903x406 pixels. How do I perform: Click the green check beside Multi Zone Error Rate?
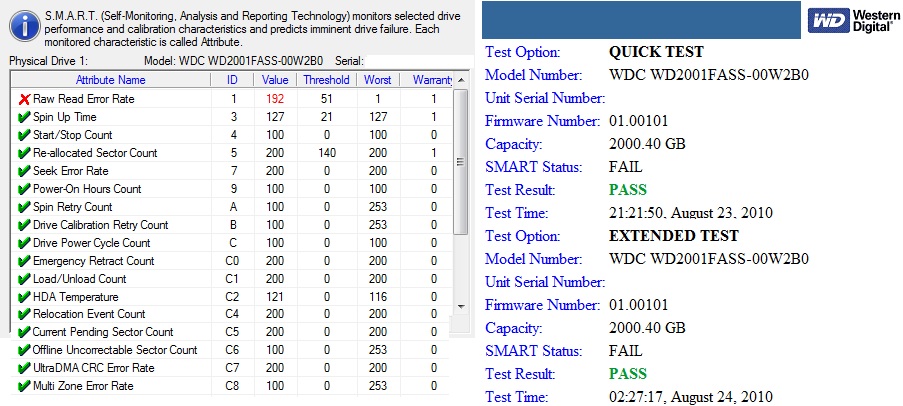[x=24, y=386]
